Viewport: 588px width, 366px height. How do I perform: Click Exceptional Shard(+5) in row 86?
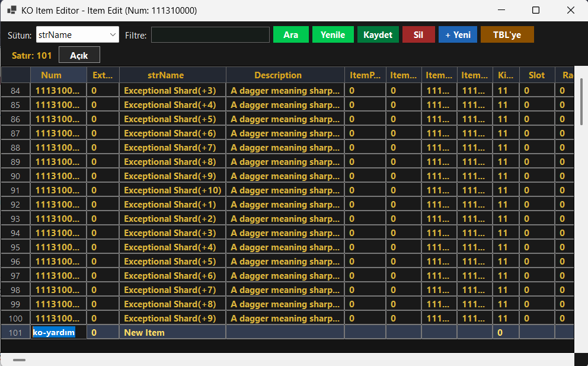click(x=172, y=119)
